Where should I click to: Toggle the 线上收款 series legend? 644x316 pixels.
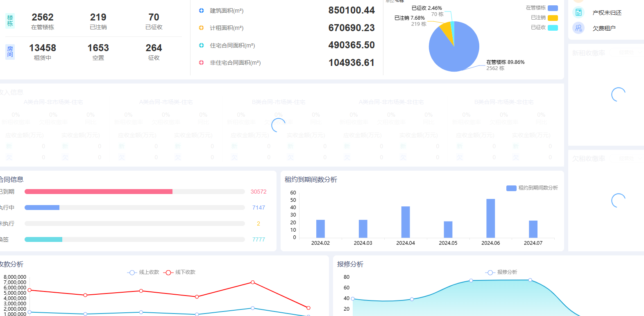click(x=143, y=272)
